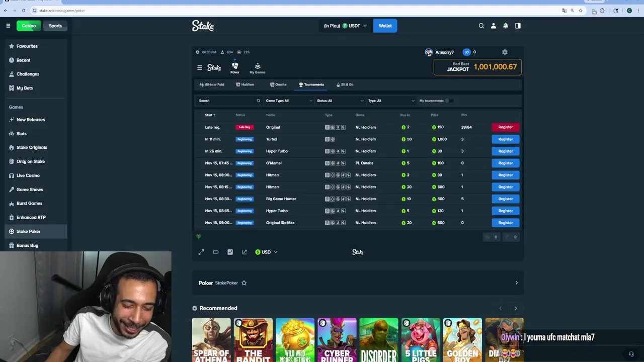Open Slots in sidebar
644x362 pixels.
point(35,134)
